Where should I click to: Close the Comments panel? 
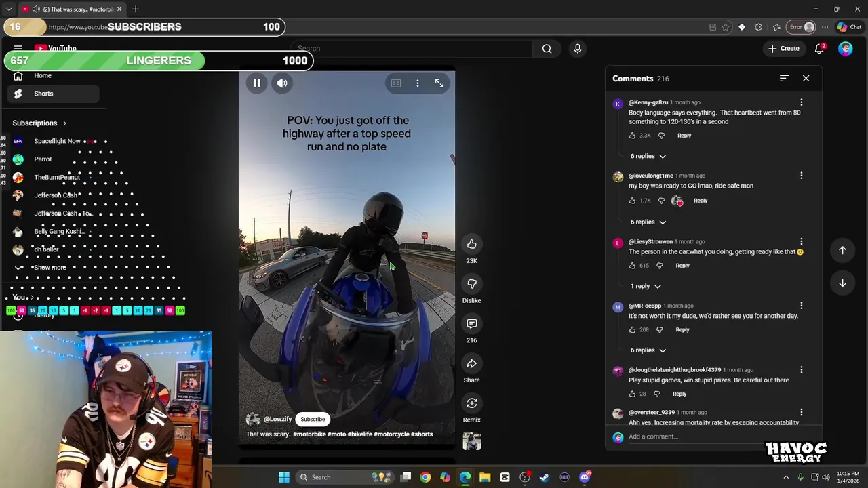point(806,79)
